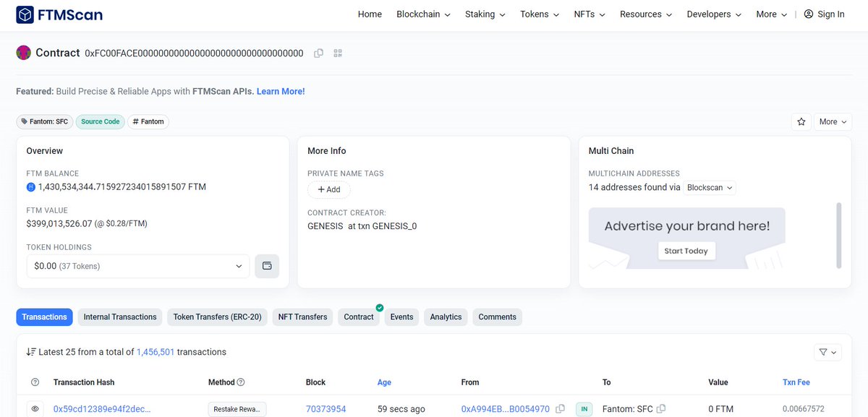View the Analytics tab
Screen dimensions: 868x417
446,317
